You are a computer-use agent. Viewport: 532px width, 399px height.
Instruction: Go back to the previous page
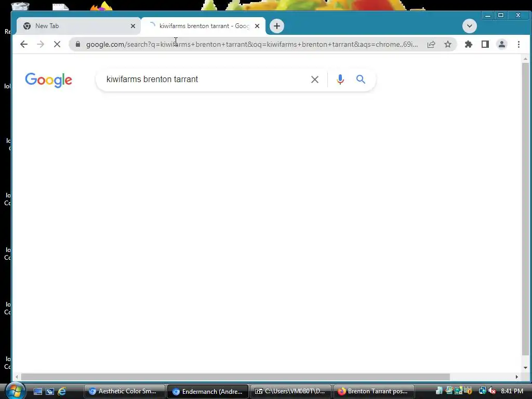click(24, 44)
